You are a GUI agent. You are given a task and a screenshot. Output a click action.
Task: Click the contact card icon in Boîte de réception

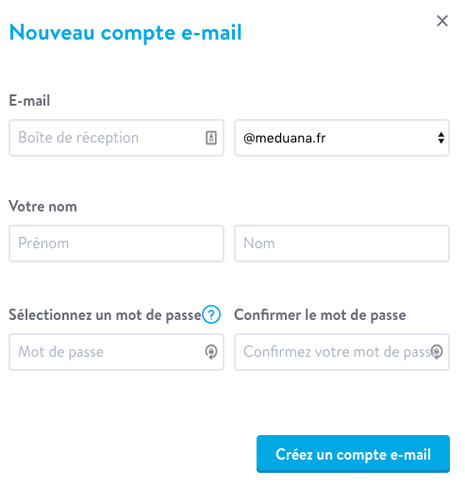[211, 138]
